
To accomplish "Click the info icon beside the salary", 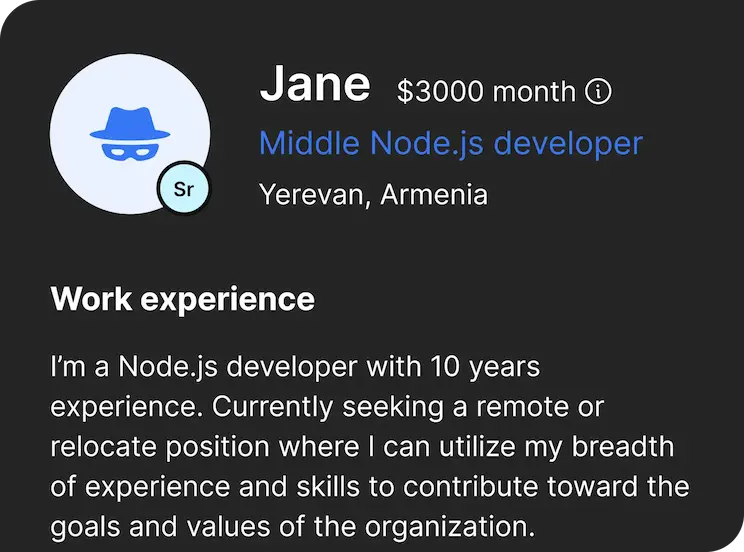I will (598, 92).
